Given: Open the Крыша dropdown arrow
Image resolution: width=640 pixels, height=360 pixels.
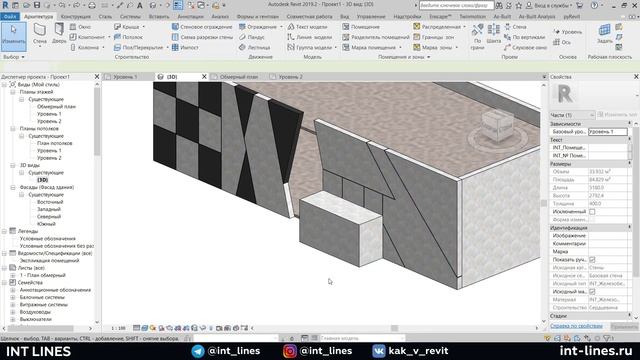Looking at the screenshot, I should (144, 27).
